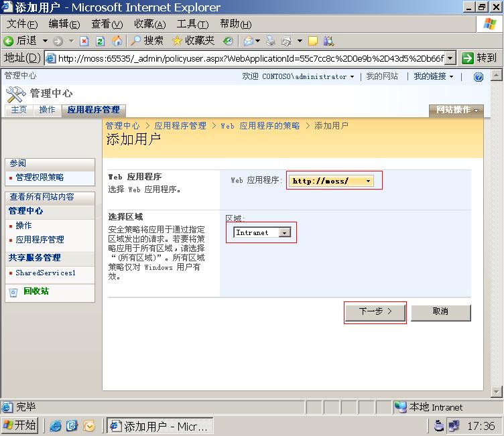Expand the 我的链接 dropdown
The height and width of the screenshot is (436, 504).
433,76
